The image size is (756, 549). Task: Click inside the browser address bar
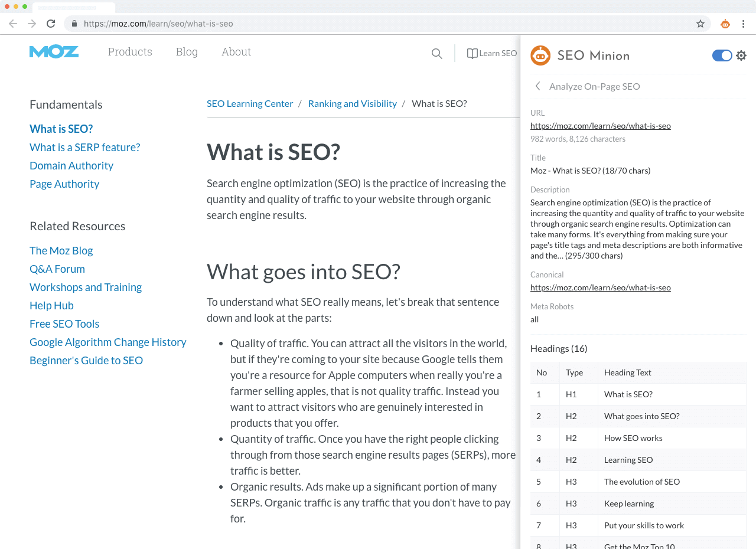[295, 24]
